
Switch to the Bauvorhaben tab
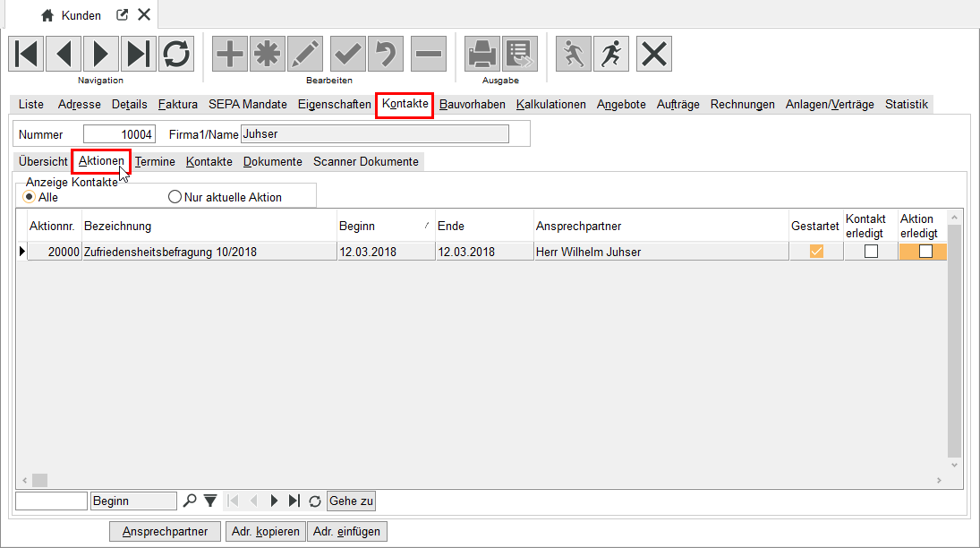(x=472, y=105)
